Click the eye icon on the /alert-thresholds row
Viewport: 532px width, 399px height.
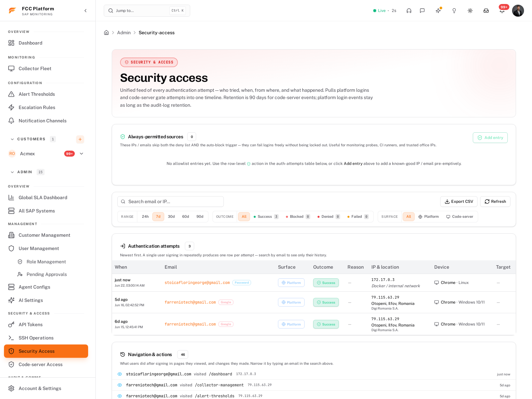120,396
